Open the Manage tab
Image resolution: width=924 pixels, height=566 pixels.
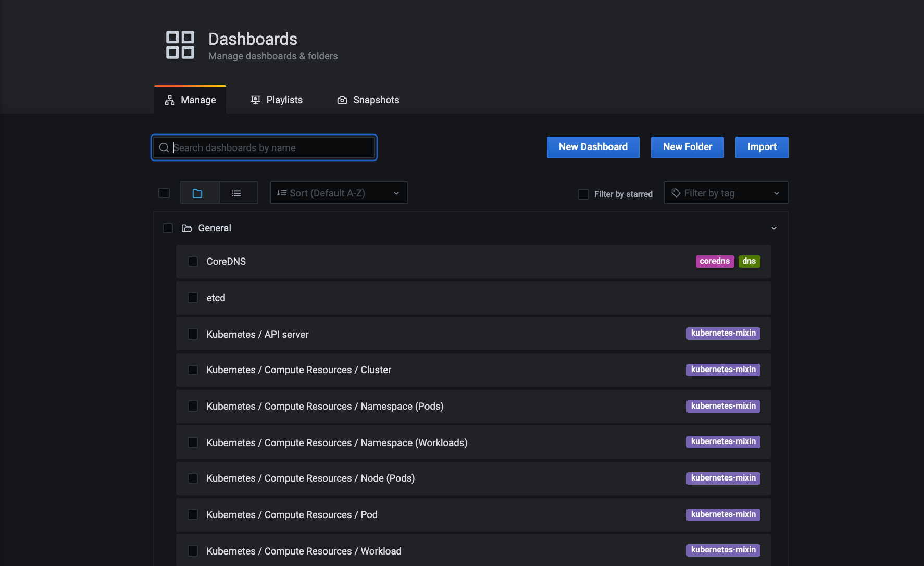[x=190, y=100]
